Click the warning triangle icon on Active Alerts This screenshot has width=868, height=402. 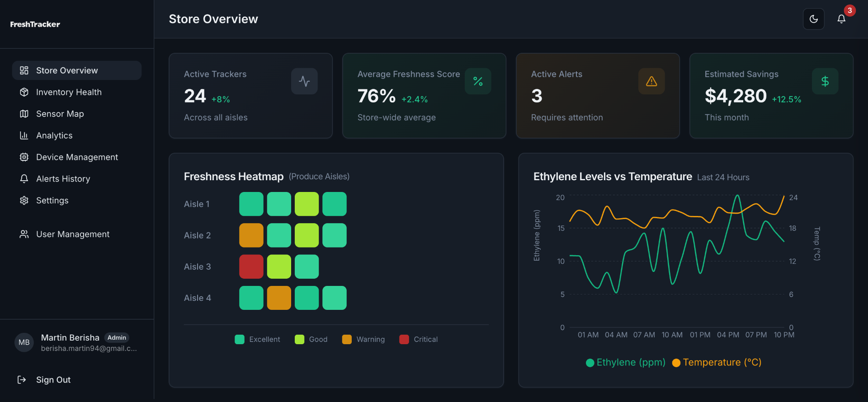(x=651, y=81)
